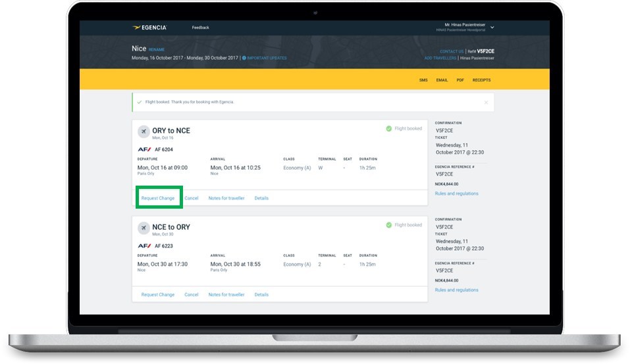Dismiss the flight booked notification banner
This screenshot has width=630, height=364.
(x=486, y=103)
